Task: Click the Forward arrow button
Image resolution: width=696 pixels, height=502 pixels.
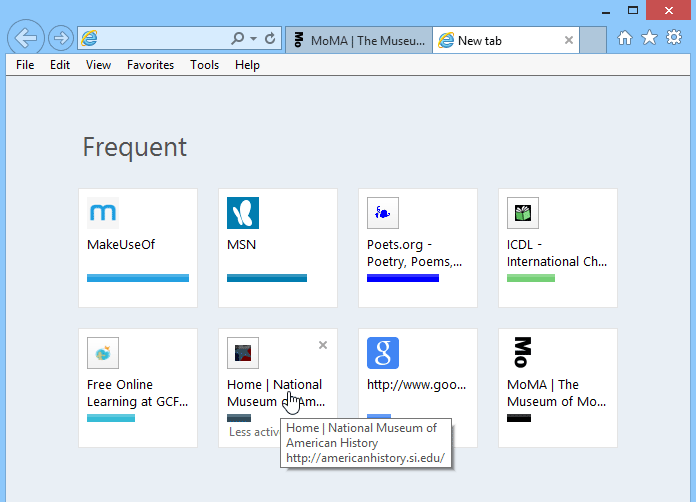Action: [x=61, y=38]
